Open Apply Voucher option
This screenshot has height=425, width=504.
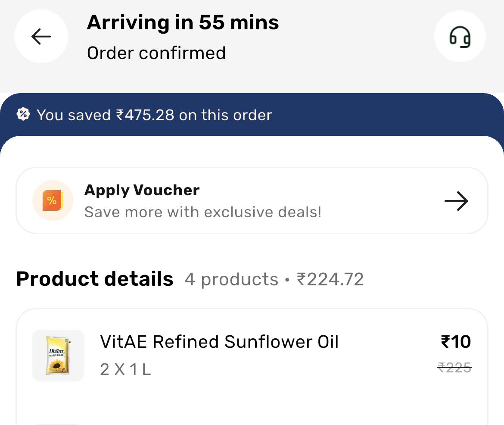252,200
